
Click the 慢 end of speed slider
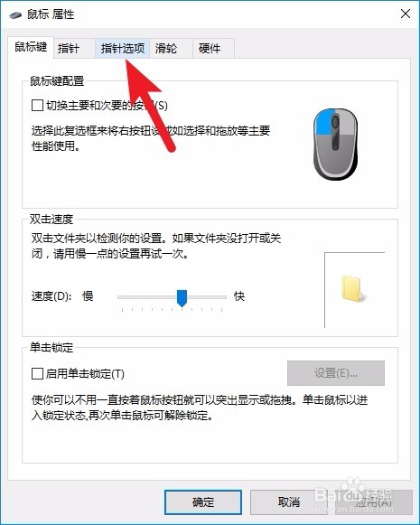pos(88,296)
